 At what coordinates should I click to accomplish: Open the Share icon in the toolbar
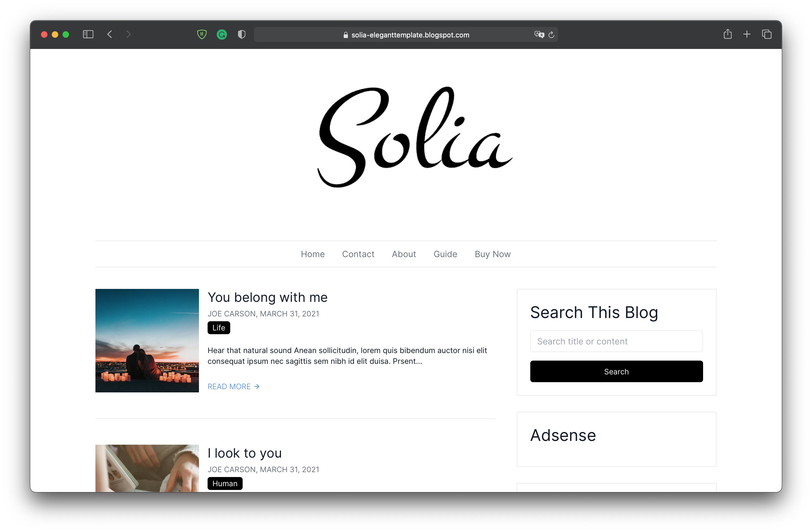coord(728,34)
